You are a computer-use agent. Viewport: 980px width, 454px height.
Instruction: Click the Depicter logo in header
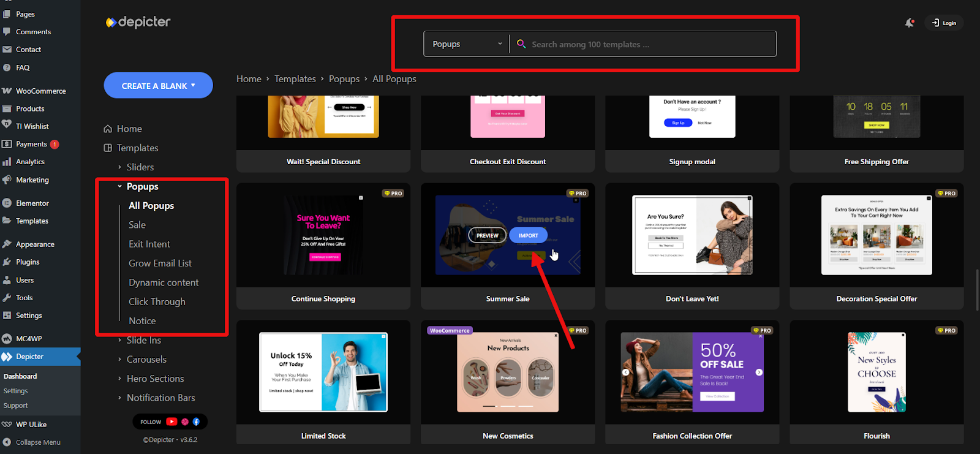coord(138,22)
